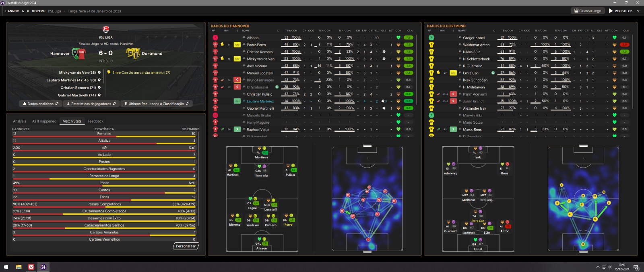Click the Posse statistic row
644x272 pixels.
[x=104, y=184]
